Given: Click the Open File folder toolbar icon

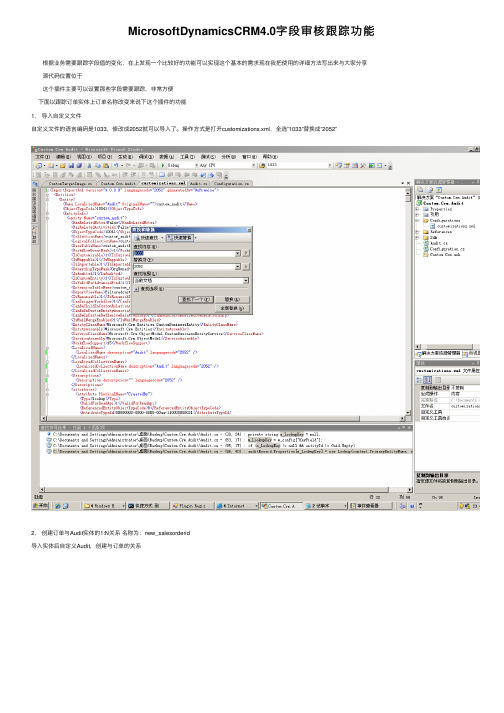Looking at the screenshot, I should (63, 166).
